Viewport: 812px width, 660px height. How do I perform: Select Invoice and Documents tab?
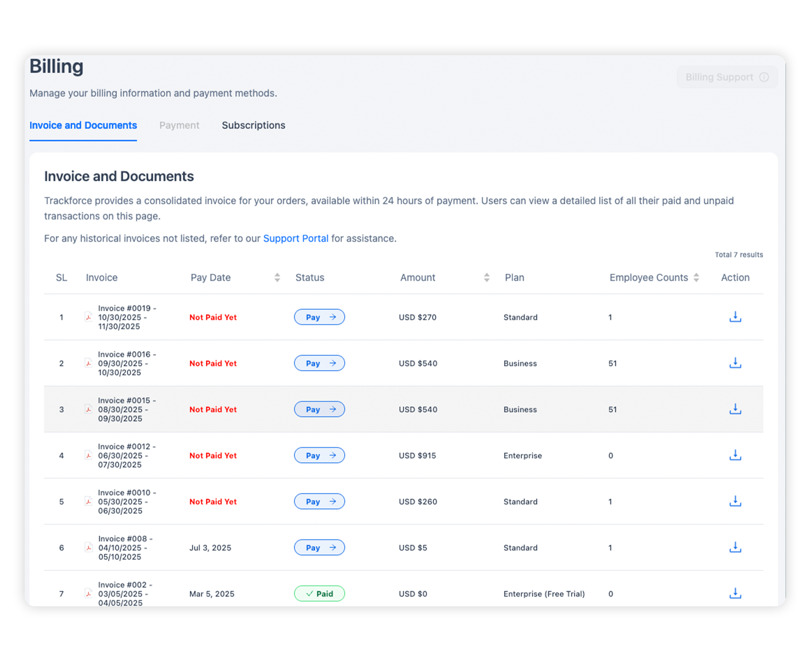point(83,125)
